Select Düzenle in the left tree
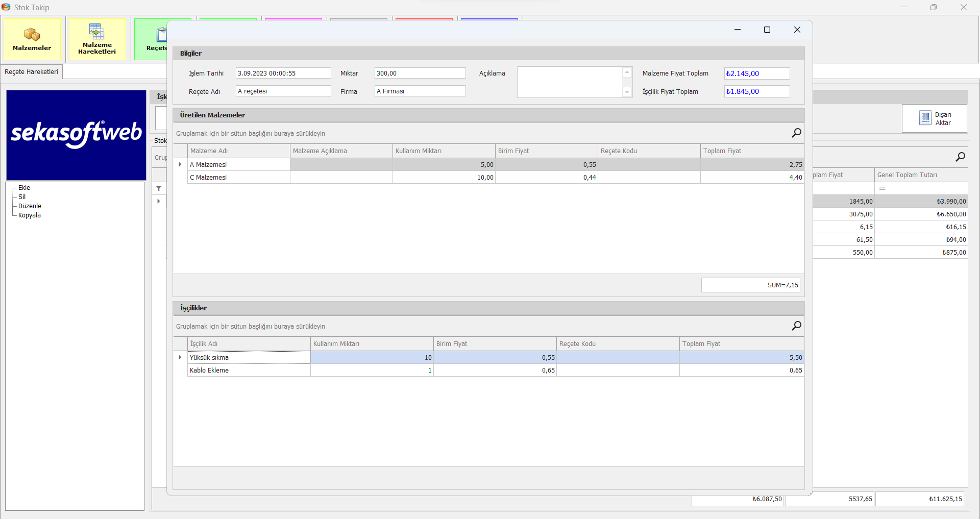The width and height of the screenshot is (980, 519). coord(30,206)
